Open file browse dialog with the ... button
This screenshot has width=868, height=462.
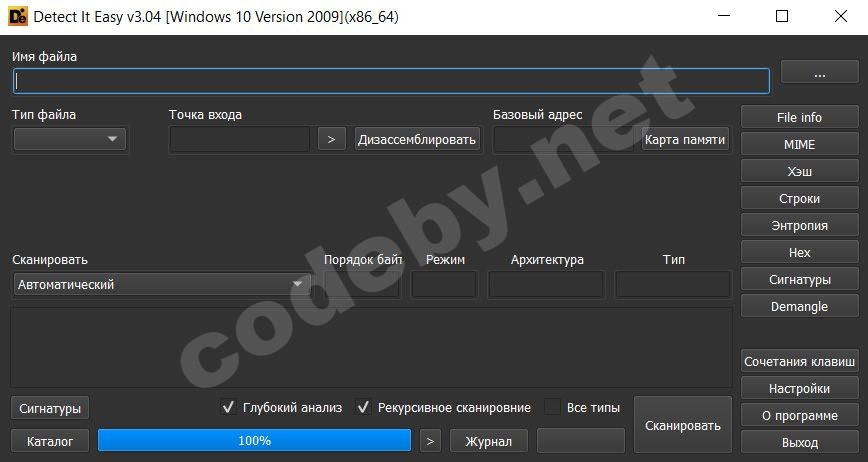pos(820,74)
